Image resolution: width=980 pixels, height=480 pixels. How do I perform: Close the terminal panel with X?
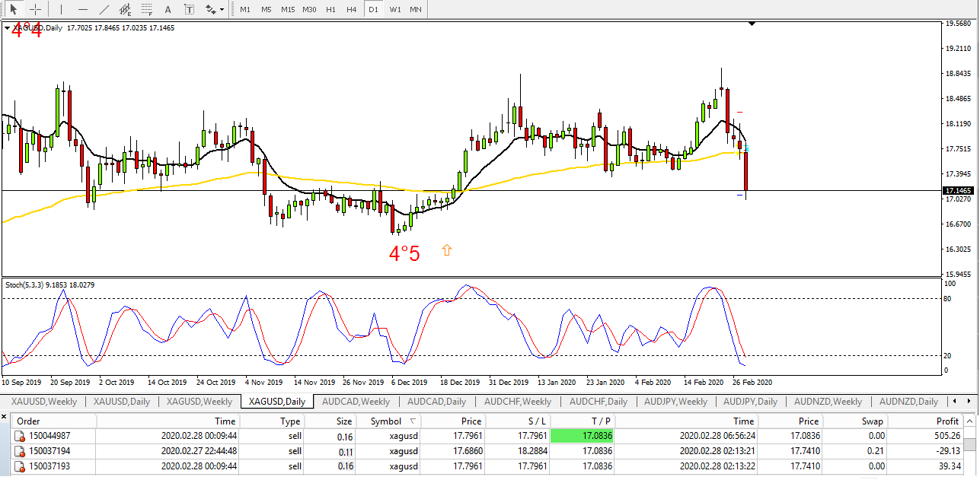coord(5,418)
